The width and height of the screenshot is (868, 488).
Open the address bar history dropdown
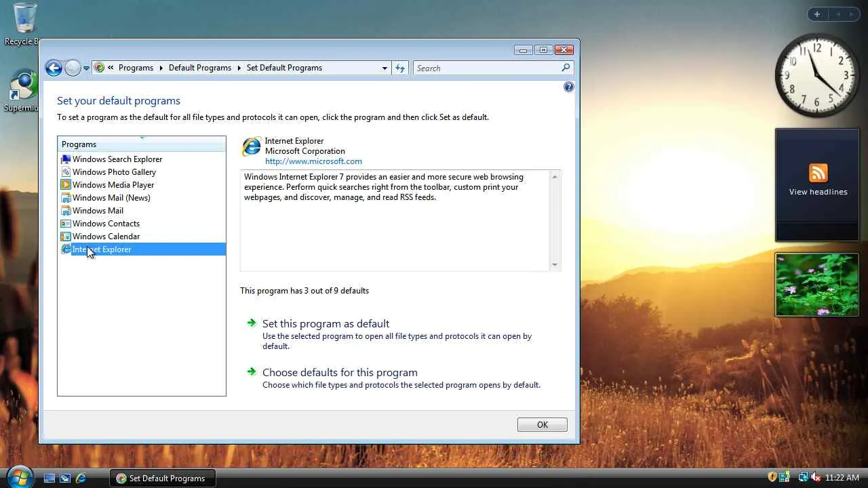click(384, 68)
